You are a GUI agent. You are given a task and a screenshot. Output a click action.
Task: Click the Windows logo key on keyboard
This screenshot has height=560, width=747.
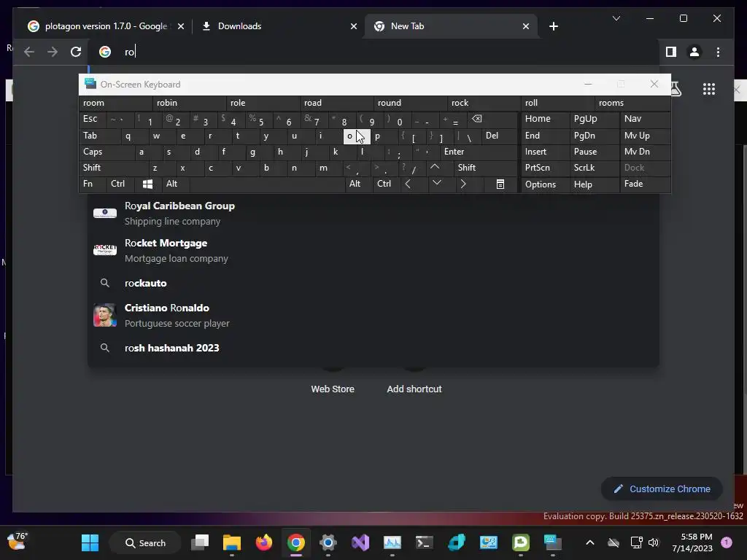click(x=147, y=184)
